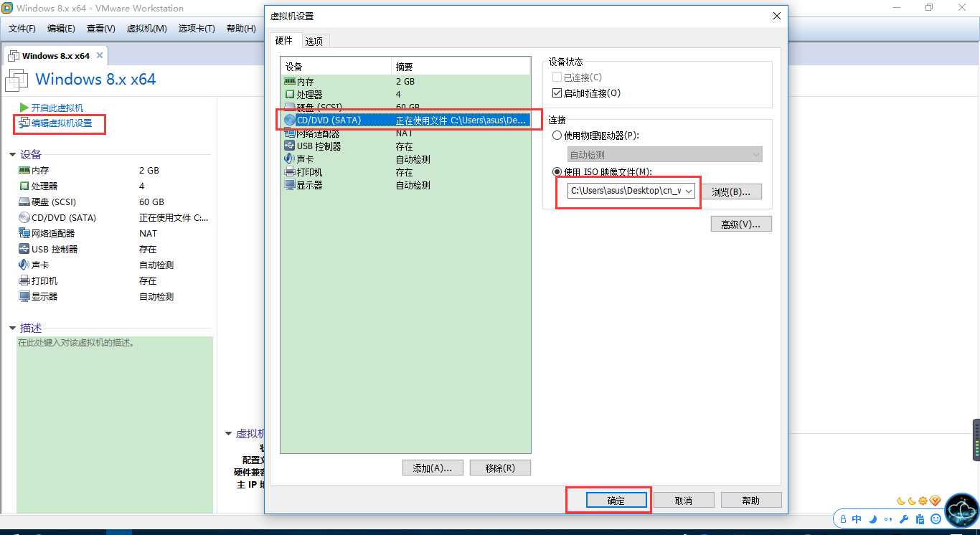Select the display row icon in dialog

click(290, 185)
